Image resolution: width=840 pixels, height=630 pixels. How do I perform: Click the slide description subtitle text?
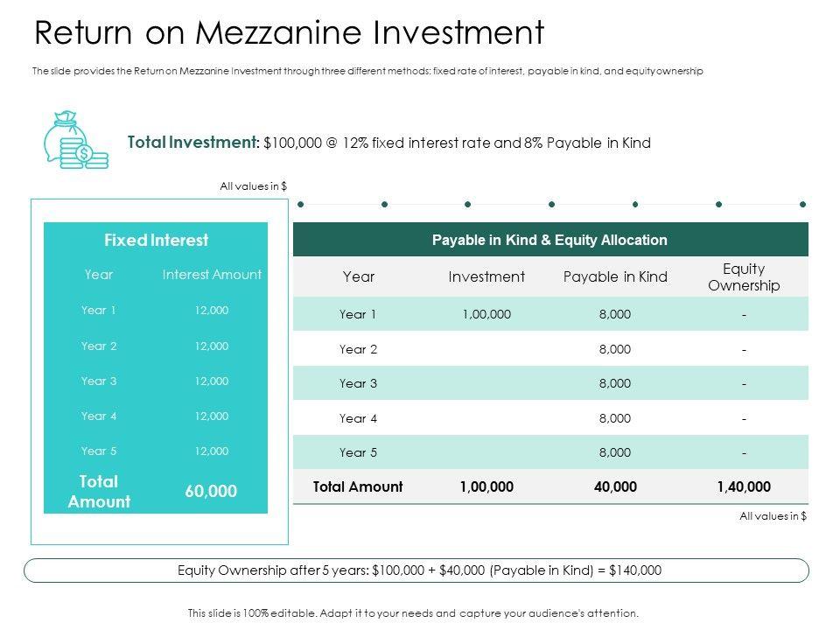click(367, 72)
